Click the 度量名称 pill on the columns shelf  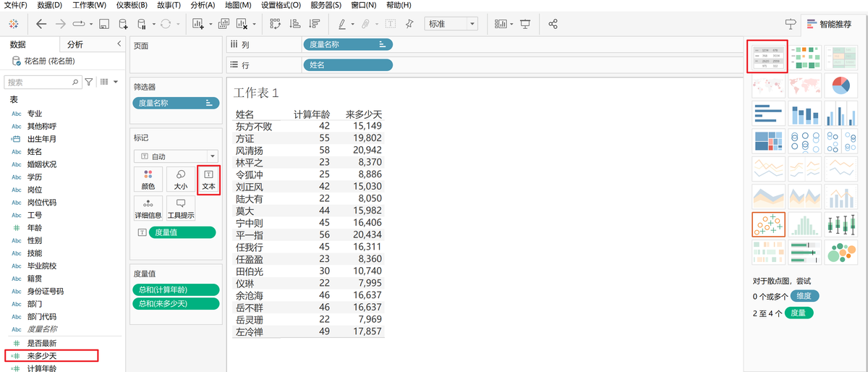(348, 44)
